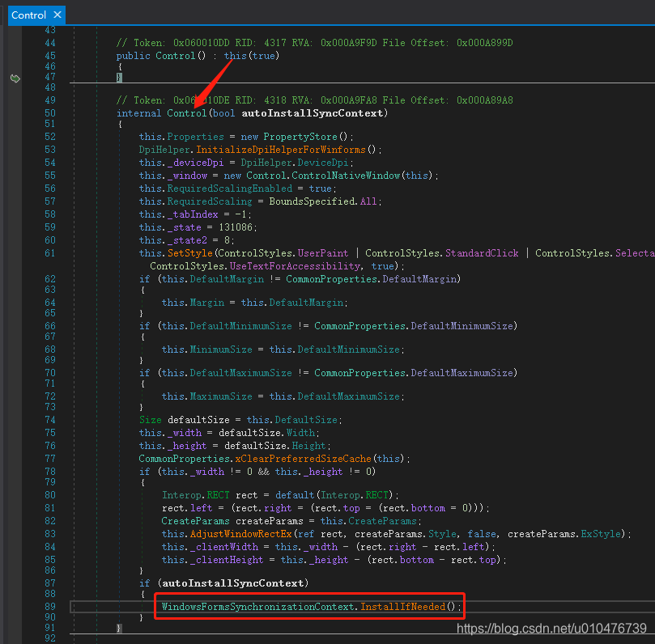The height and width of the screenshot is (644, 655).
Task: Select the Token comment on line 44
Action: pos(314,43)
